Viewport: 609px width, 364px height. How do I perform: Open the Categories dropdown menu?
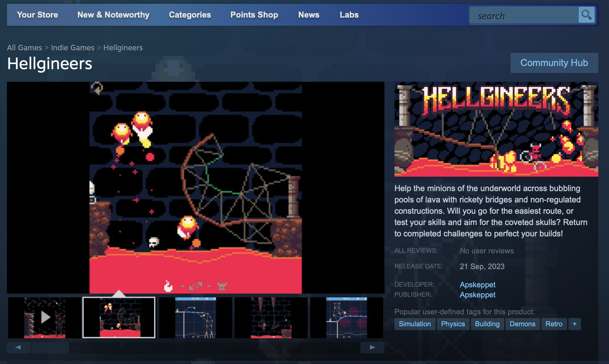coord(190,15)
